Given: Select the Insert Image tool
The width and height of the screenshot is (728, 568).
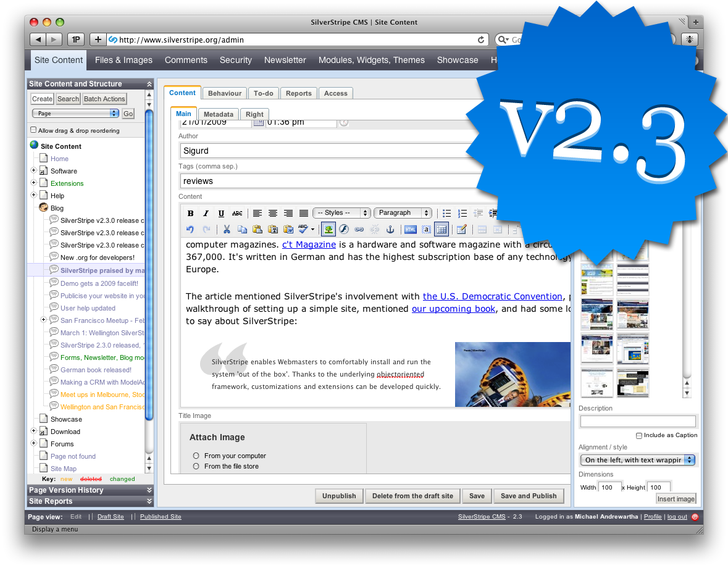Looking at the screenshot, I should click(x=328, y=229).
